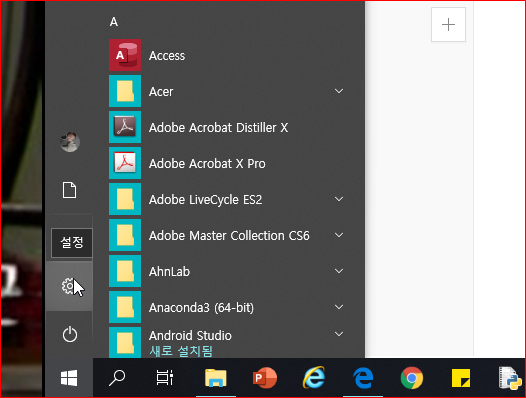Select AhnLab label in the list
The height and width of the screenshot is (398, 526).
pos(169,271)
